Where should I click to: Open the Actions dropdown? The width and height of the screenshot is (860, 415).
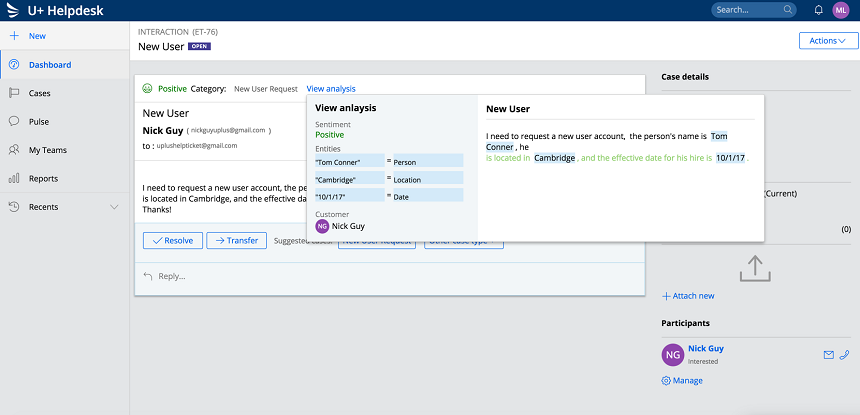[x=828, y=41]
